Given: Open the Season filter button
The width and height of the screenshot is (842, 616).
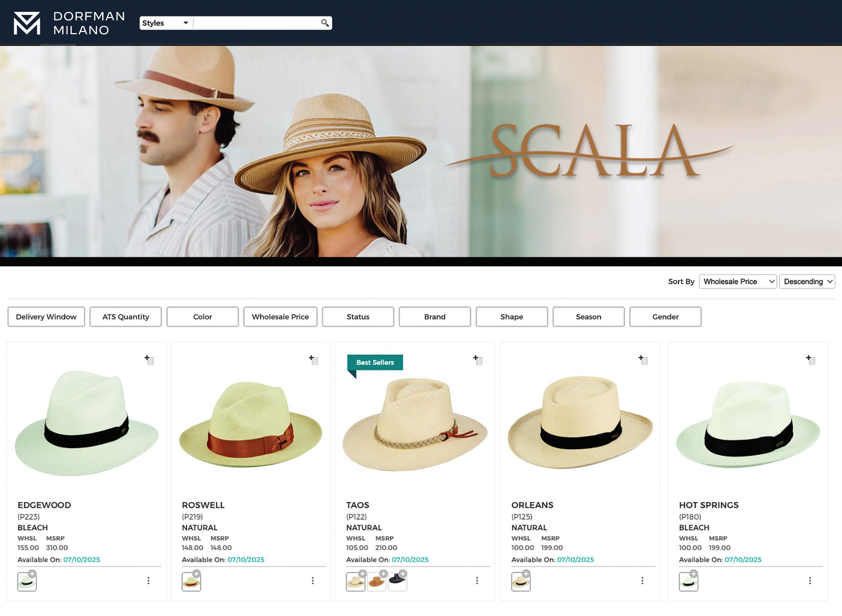Looking at the screenshot, I should coord(589,317).
